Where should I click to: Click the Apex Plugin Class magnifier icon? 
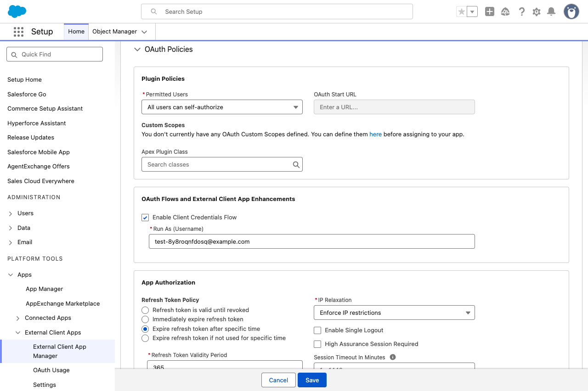(296, 164)
